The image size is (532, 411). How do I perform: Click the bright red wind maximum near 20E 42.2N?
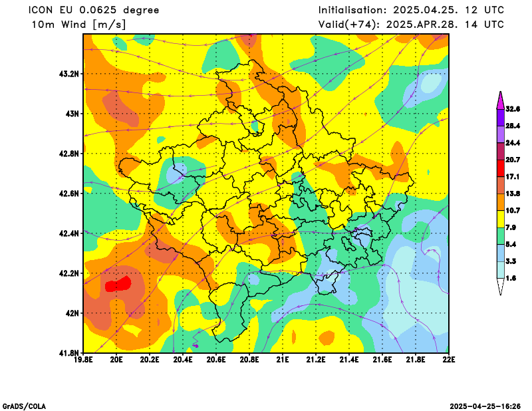[x=118, y=285]
